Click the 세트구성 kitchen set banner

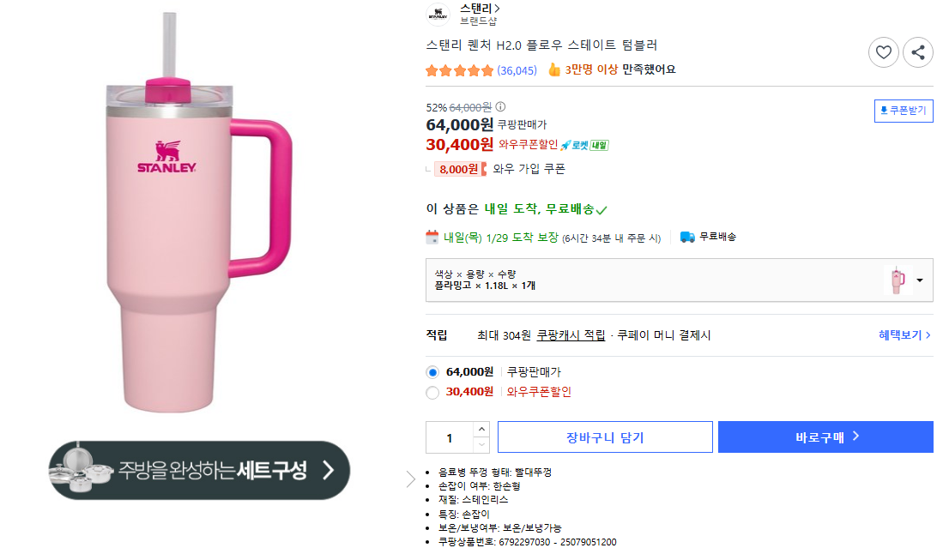tap(199, 470)
